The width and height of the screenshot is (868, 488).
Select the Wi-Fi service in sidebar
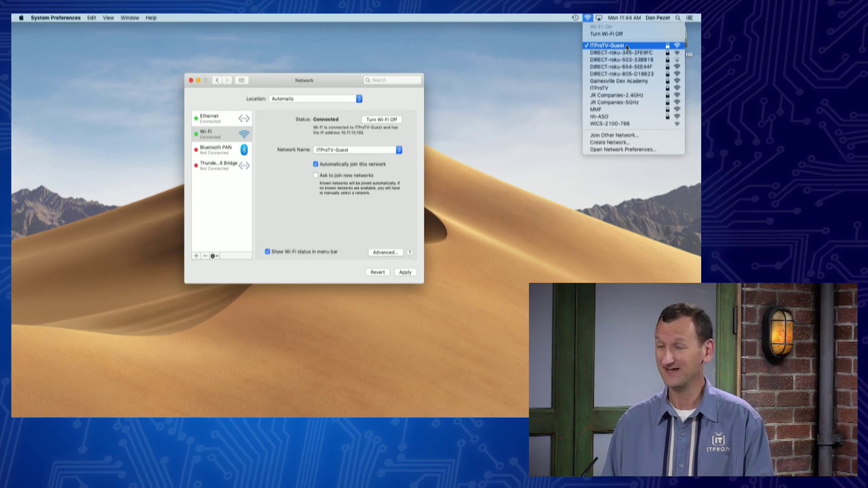coord(222,134)
